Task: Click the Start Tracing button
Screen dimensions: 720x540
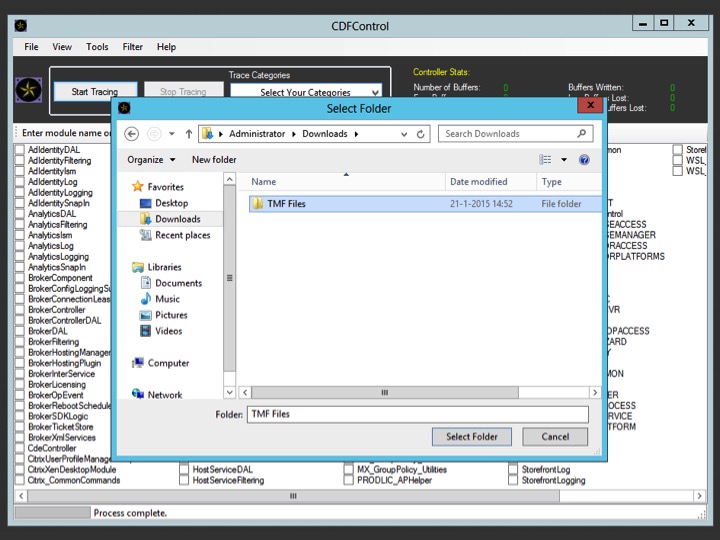Action: click(95, 91)
